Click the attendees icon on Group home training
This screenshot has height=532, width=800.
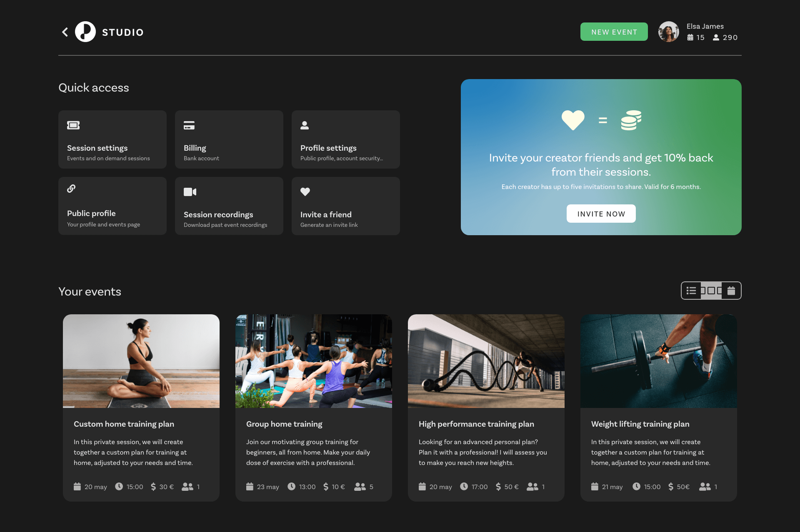(x=360, y=486)
